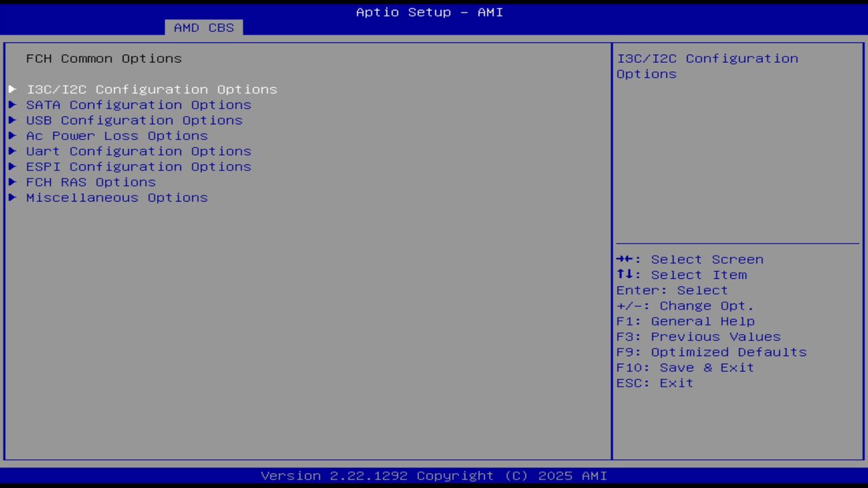Image resolution: width=868 pixels, height=488 pixels.
Task: Click the F3: Previous Values hint
Action: tap(698, 337)
